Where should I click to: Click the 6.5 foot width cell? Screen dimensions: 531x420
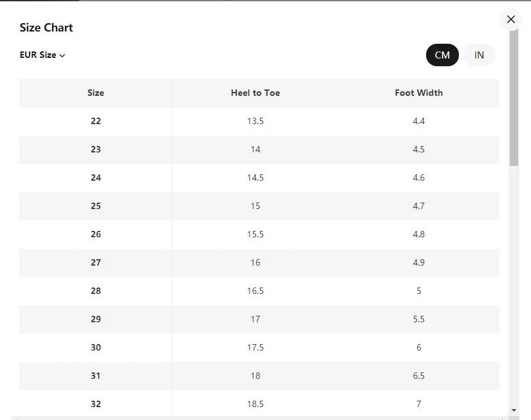(x=418, y=376)
